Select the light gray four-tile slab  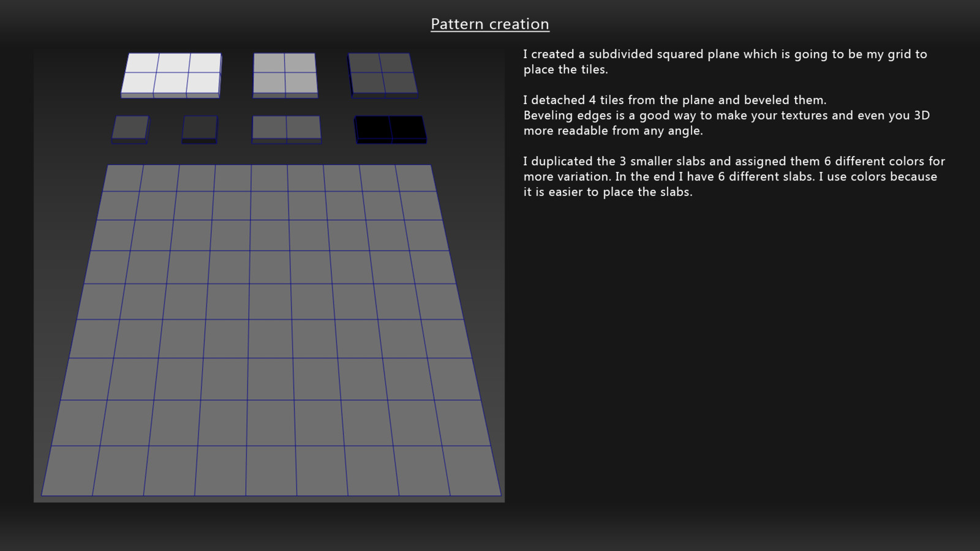pos(285,75)
